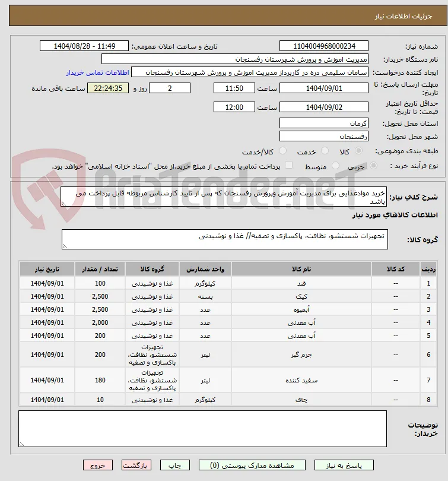Select the کالا radio button

pyautogui.click(x=358, y=151)
